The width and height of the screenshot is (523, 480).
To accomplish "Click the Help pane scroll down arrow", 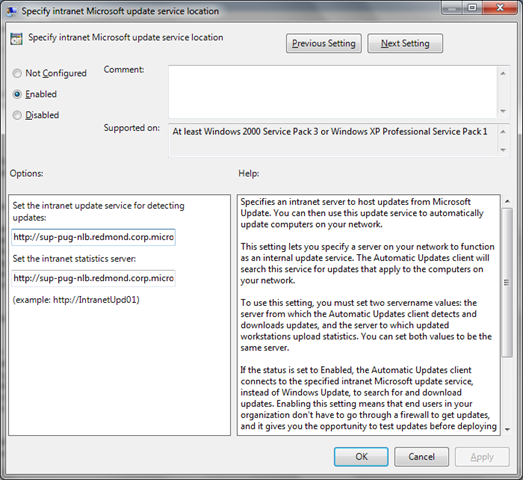I will [507, 429].
